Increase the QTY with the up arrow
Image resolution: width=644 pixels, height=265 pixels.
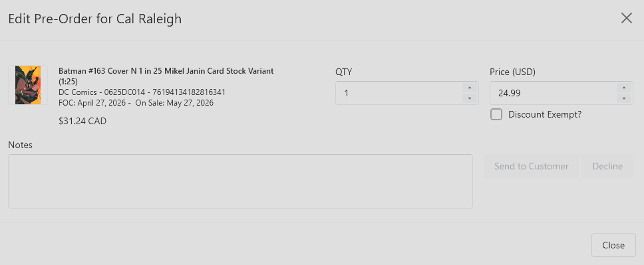pyautogui.click(x=470, y=88)
